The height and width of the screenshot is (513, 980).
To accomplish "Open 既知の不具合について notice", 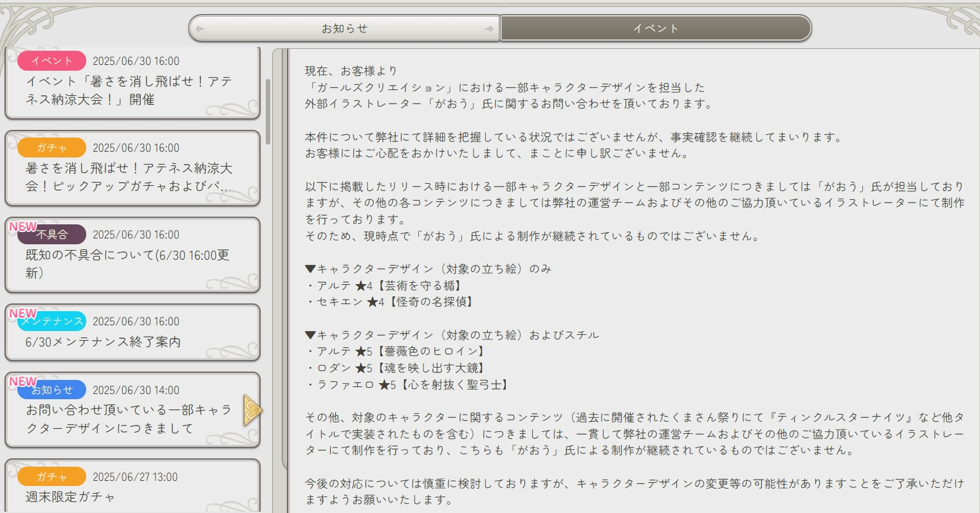I will (129, 264).
